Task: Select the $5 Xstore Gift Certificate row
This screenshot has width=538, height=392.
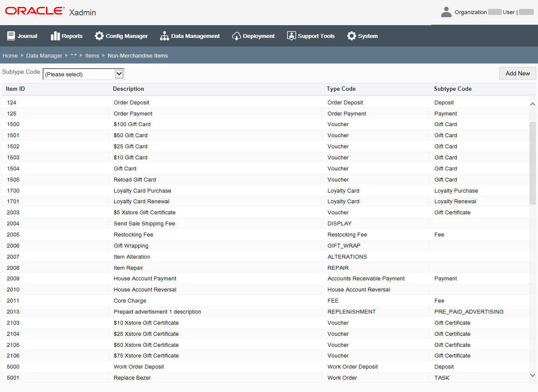Action: pyautogui.click(x=265, y=213)
